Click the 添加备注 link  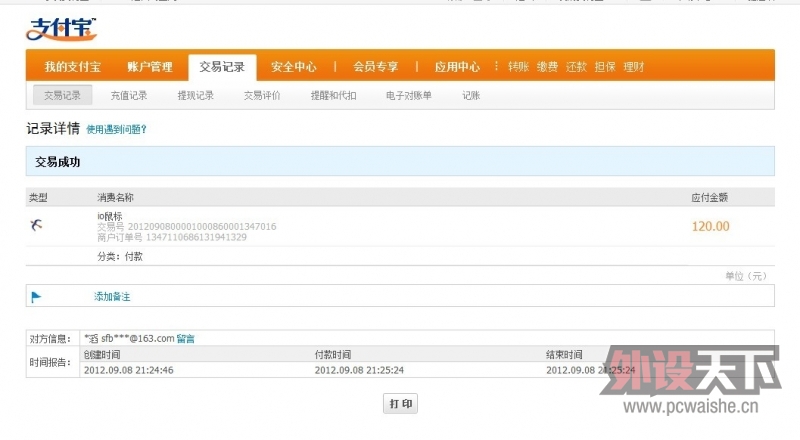point(112,297)
